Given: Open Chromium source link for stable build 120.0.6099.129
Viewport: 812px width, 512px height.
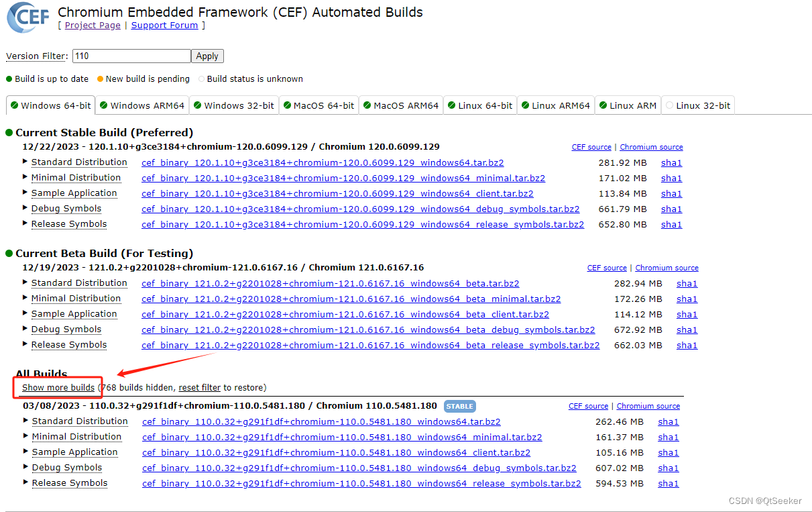Looking at the screenshot, I should (x=652, y=147).
